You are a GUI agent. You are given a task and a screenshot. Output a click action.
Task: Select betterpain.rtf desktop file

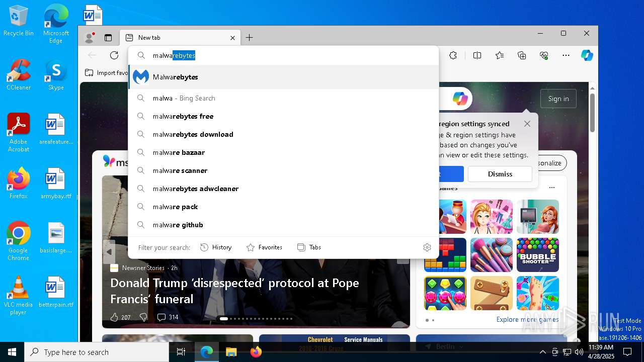coord(56,292)
